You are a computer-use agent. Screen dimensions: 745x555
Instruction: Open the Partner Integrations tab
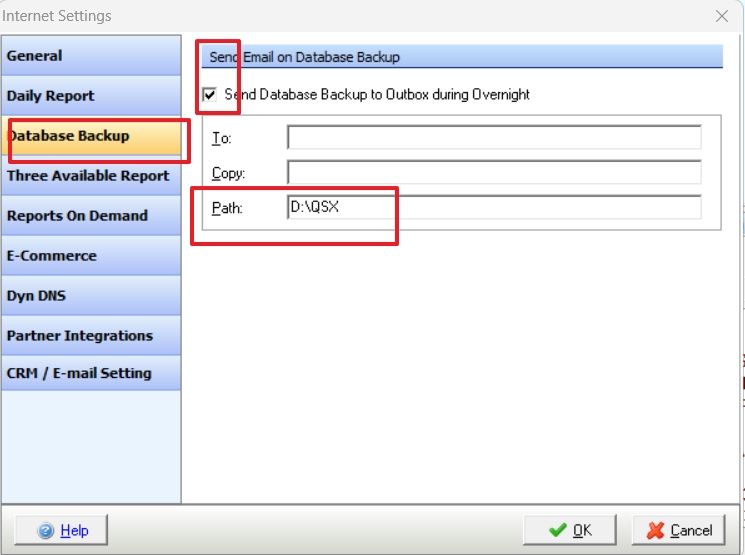click(x=91, y=335)
